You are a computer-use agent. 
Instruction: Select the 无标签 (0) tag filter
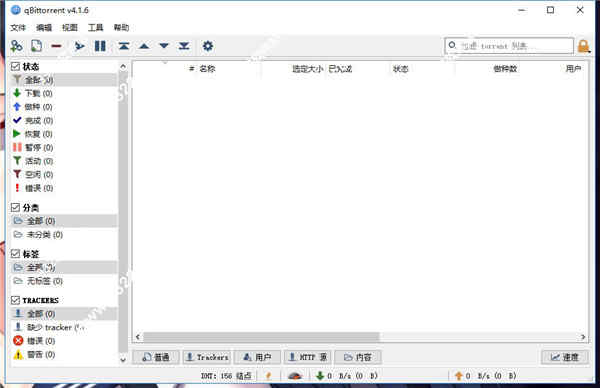pyautogui.click(x=64, y=281)
